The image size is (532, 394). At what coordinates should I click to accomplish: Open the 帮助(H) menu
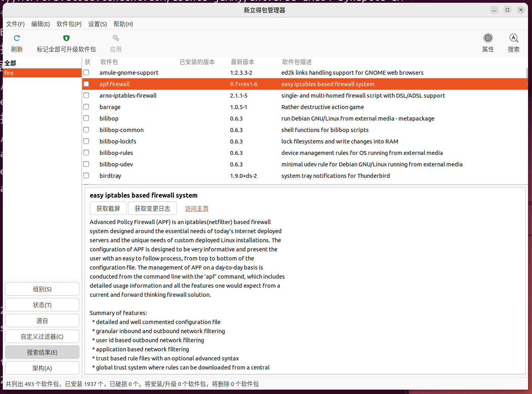[123, 24]
